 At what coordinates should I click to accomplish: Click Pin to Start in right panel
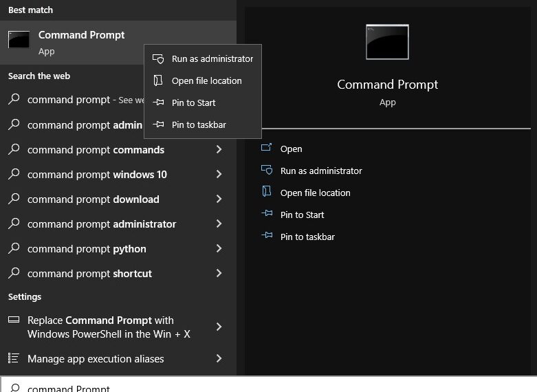(x=302, y=215)
